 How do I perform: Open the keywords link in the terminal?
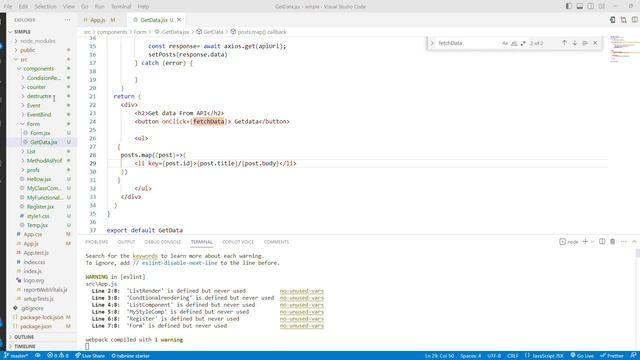pos(145,256)
